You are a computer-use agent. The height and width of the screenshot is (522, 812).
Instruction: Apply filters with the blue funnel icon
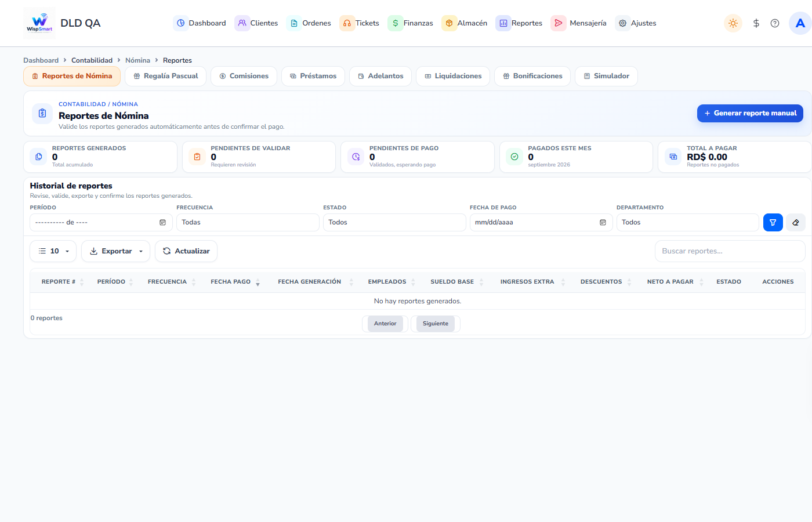pos(773,222)
